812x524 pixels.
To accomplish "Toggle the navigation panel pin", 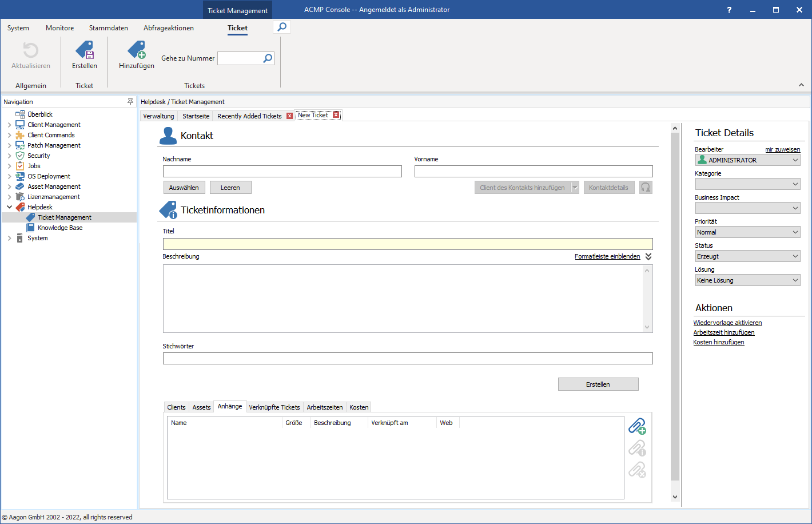I will pos(130,101).
